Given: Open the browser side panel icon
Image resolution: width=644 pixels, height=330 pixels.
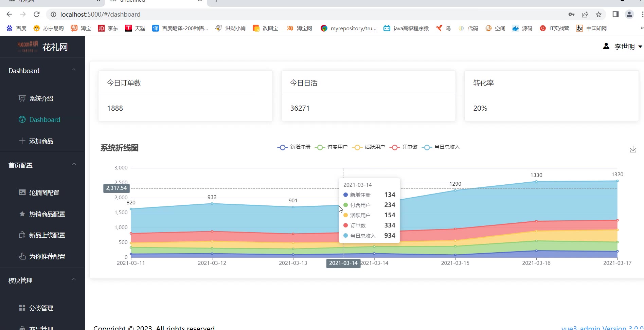Looking at the screenshot, I should coord(615,14).
